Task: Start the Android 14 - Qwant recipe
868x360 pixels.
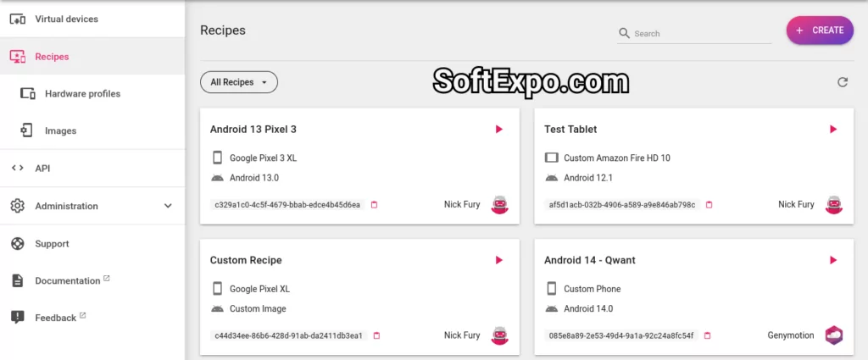Action: click(833, 260)
